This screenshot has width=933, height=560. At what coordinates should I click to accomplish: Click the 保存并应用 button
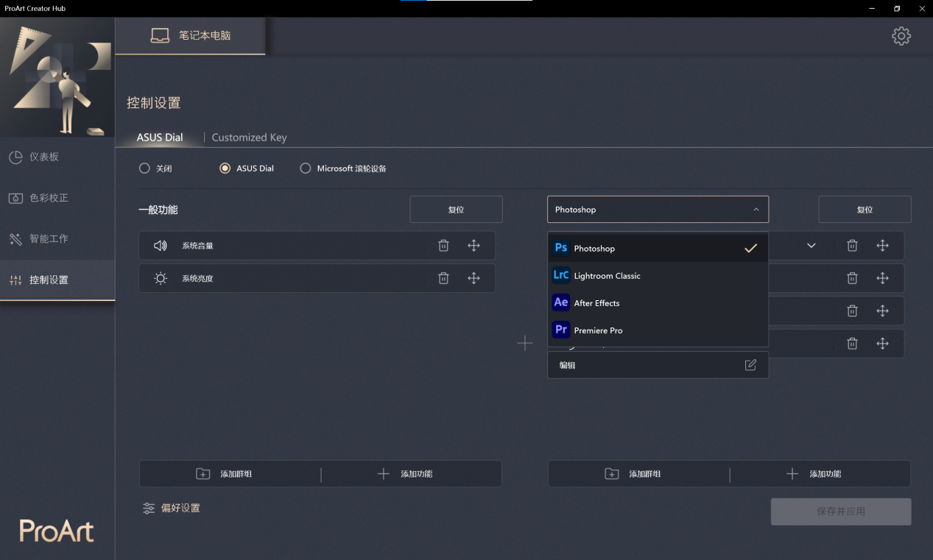pyautogui.click(x=841, y=511)
